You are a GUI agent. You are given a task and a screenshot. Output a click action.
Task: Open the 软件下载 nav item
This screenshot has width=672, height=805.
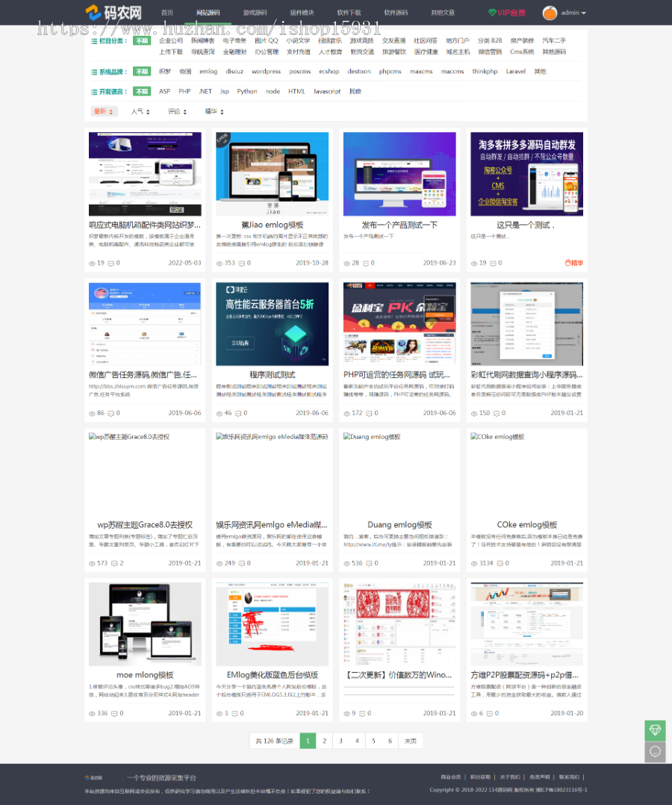(x=349, y=12)
